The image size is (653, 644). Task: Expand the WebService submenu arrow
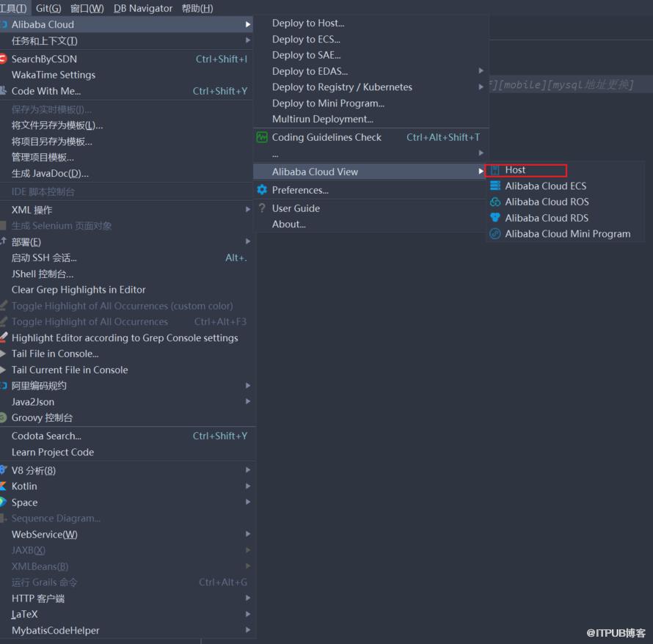[x=248, y=534]
